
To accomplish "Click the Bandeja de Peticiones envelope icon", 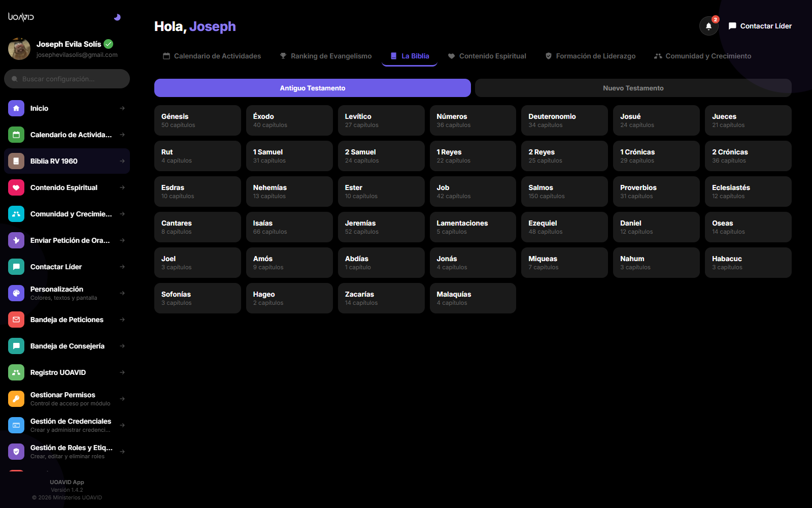I will coord(16,320).
